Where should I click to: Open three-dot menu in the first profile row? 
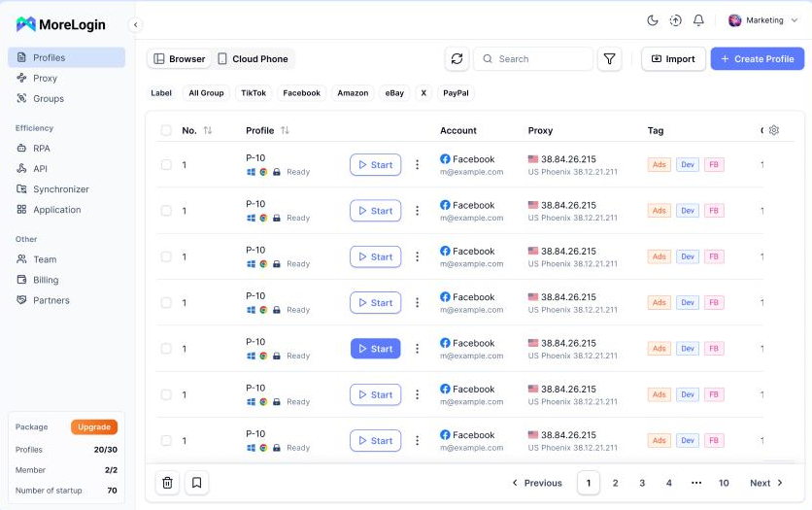click(417, 164)
